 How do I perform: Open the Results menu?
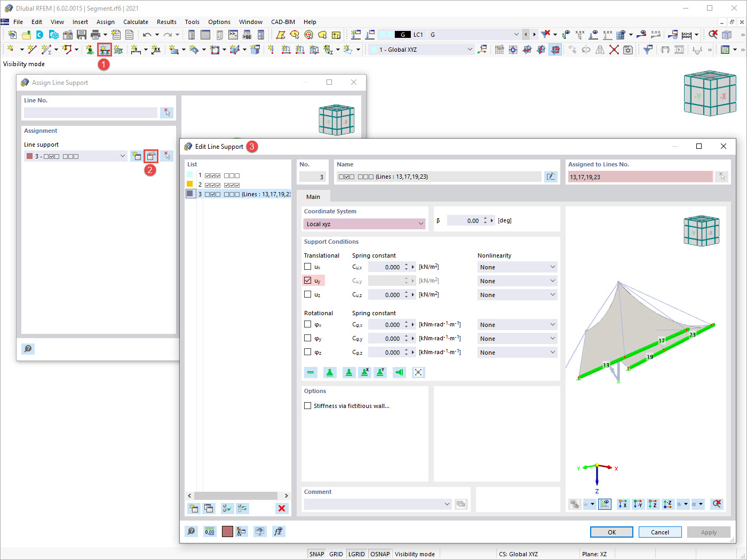pos(166,22)
